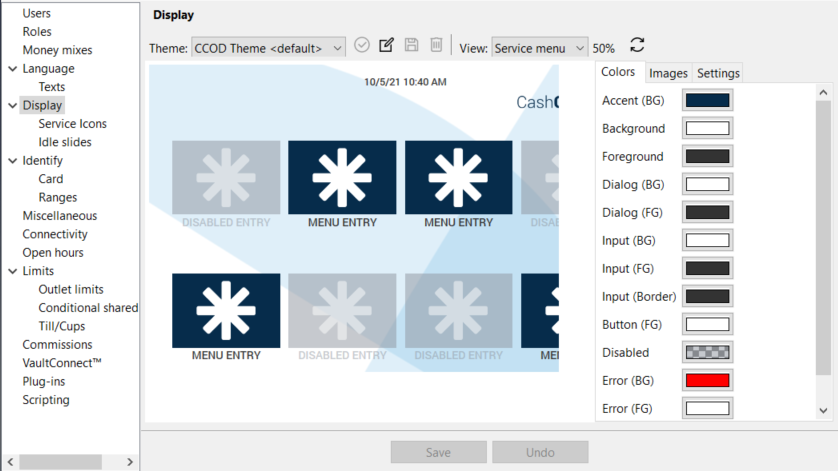The width and height of the screenshot is (838, 471).
Task: Open the Button (FG) color swatch
Action: pyautogui.click(x=708, y=325)
